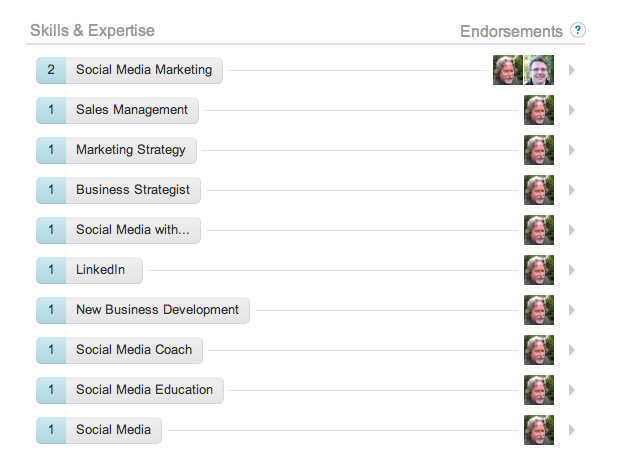
Task: Select the Social Media Marketing skill
Action: 144,70
